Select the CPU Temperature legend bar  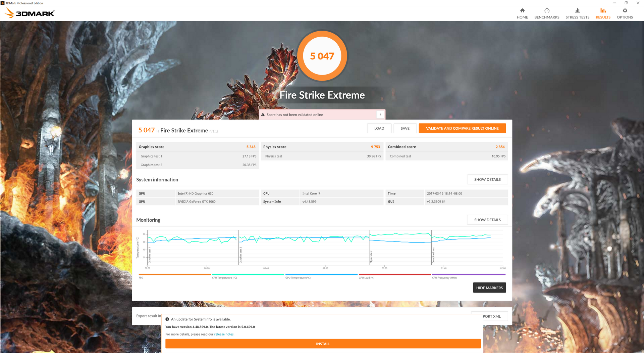pos(248,274)
